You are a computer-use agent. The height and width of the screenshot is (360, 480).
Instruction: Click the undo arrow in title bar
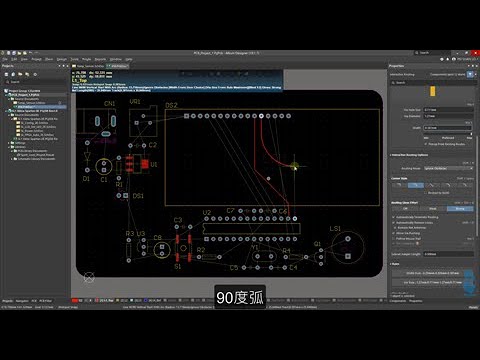coord(30,53)
